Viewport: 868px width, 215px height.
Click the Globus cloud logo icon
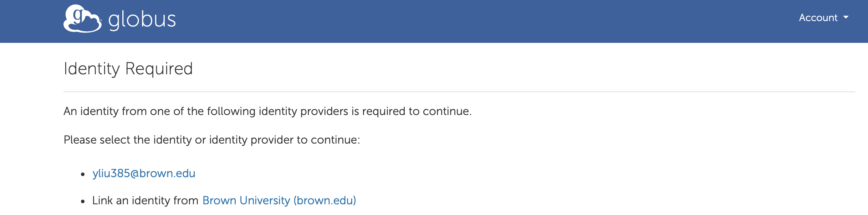click(x=82, y=19)
